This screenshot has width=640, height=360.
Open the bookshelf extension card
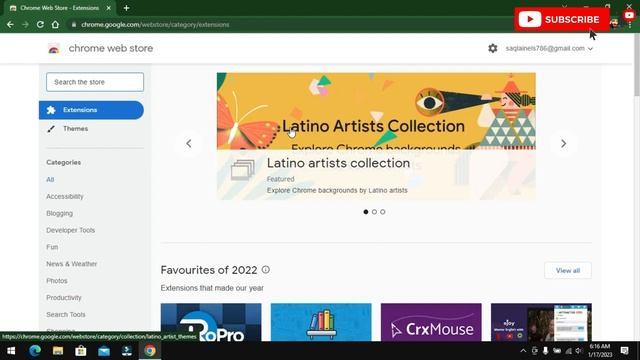tap(321, 322)
